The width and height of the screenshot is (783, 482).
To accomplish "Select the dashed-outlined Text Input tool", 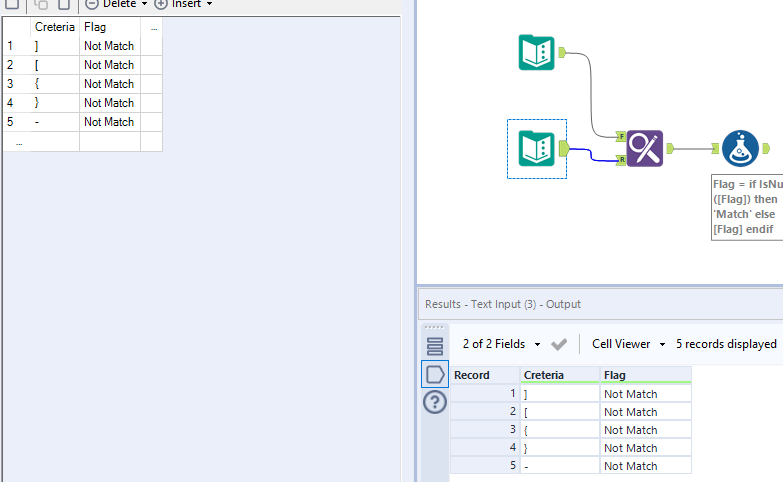I will (x=536, y=148).
